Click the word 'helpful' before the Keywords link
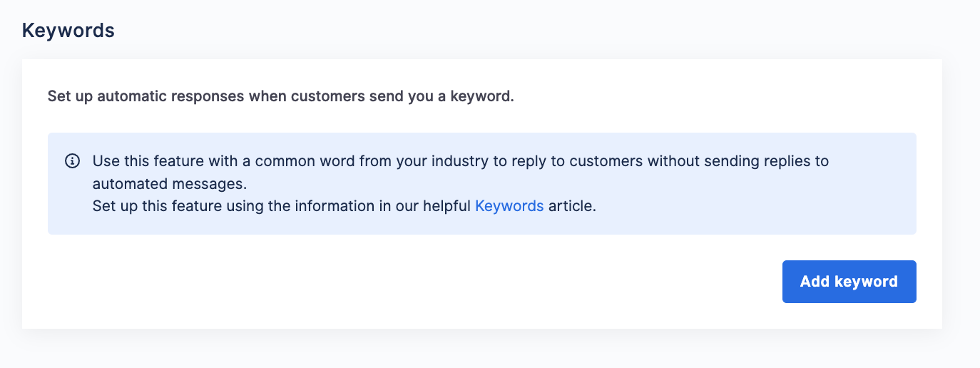The width and height of the screenshot is (980, 368). (446, 206)
